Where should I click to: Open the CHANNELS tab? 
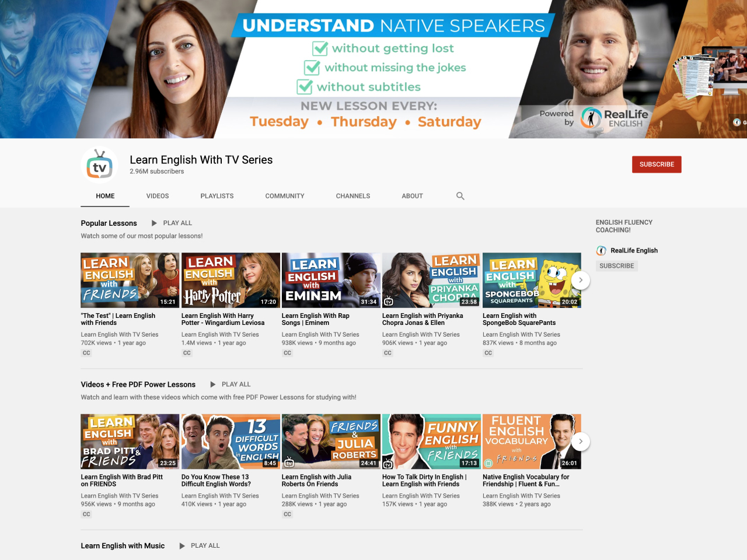pos(353,196)
